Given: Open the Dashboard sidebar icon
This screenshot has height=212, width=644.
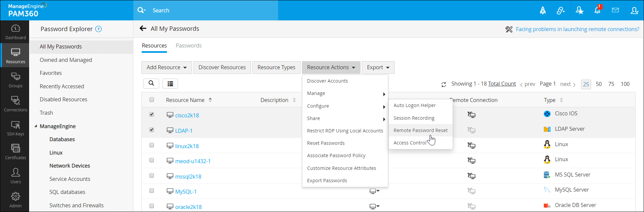Looking at the screenshot, I should pos(15,32).
